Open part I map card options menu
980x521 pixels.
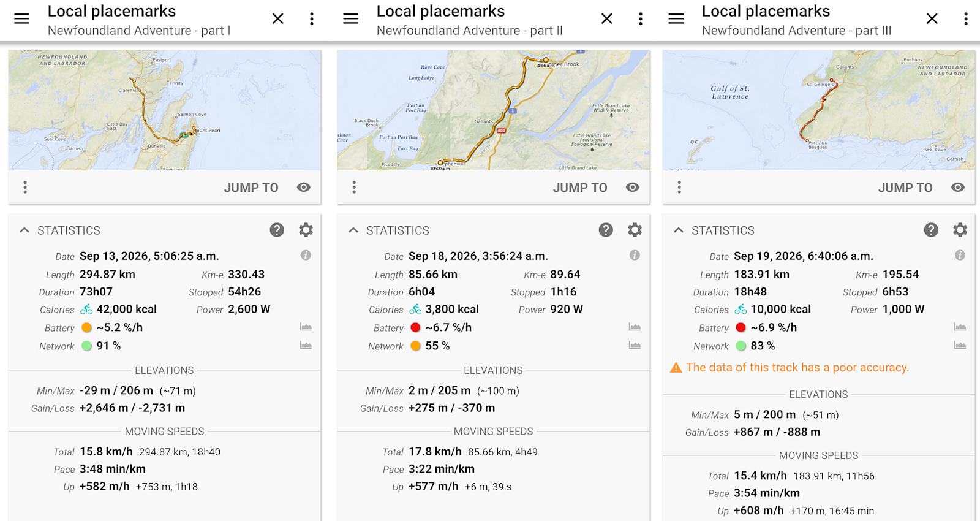[25, 188]
